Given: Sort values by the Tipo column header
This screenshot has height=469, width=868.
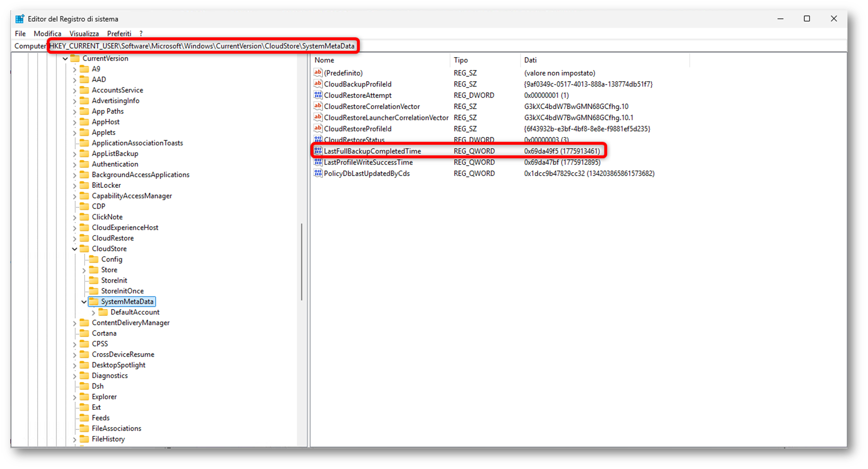Looking at the screenshot, I should pos(485,60).
